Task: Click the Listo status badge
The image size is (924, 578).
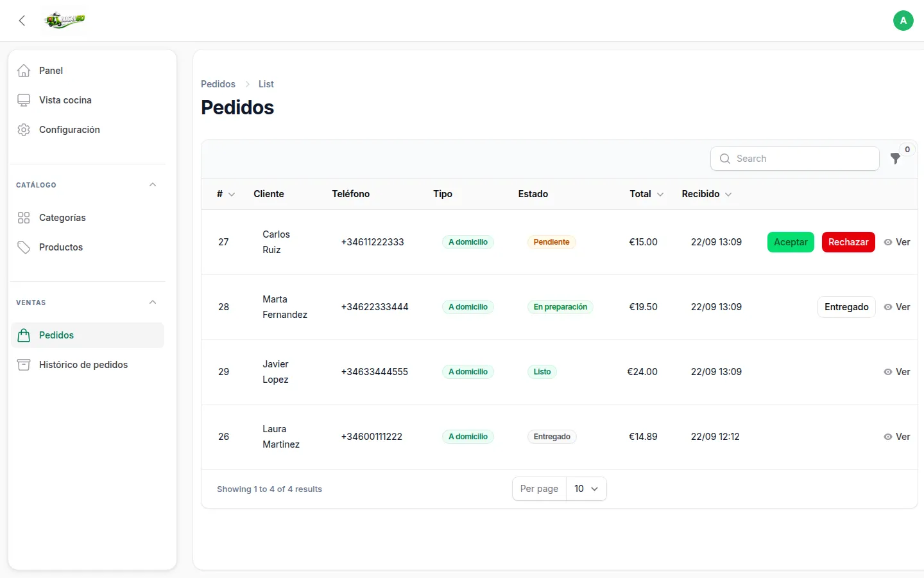Action: 542,372
